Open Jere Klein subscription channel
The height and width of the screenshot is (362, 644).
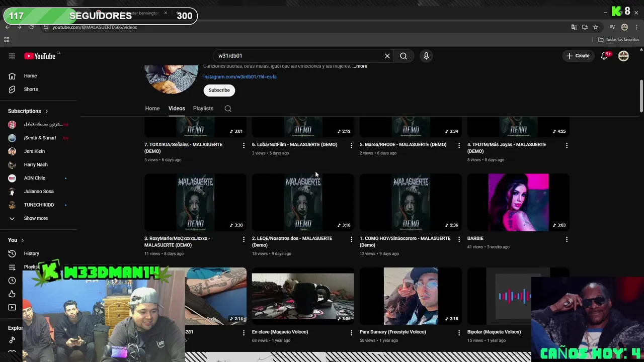34,151
